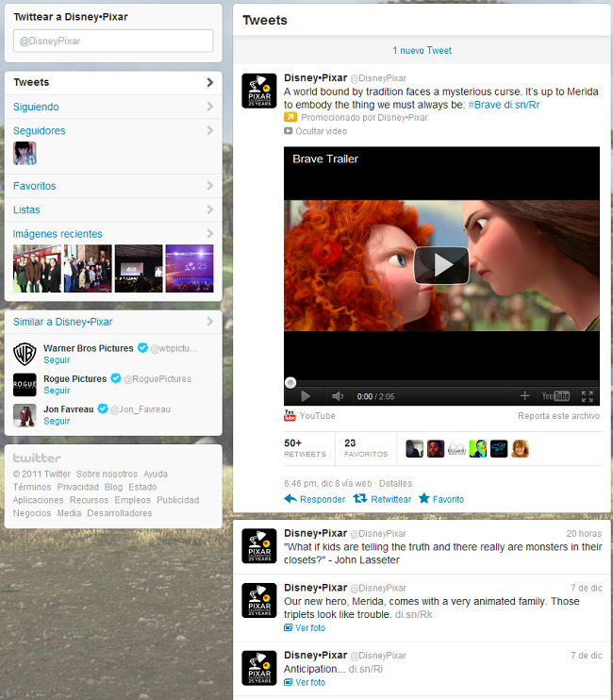Click the YouTube source icon below video

coord(290,416)
